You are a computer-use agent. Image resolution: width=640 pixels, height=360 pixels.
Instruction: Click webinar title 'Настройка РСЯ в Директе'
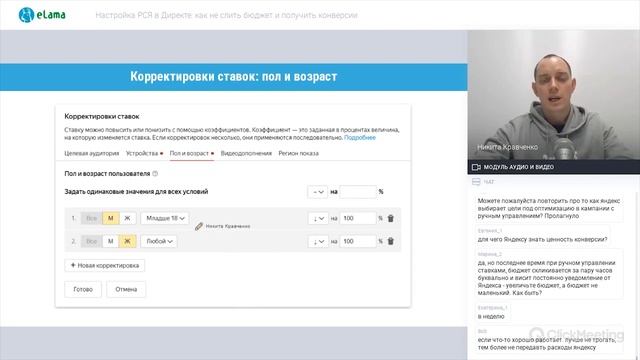click(x=226, y=16)
